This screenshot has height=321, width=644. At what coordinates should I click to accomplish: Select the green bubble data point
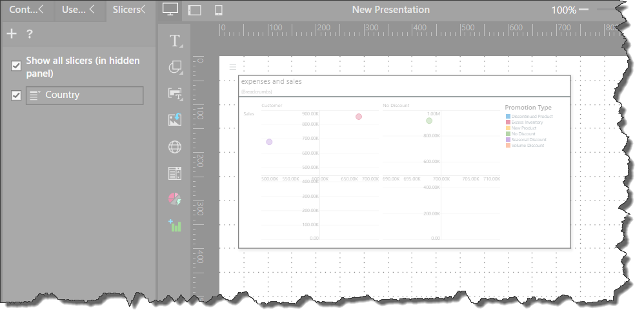point(429,121)
